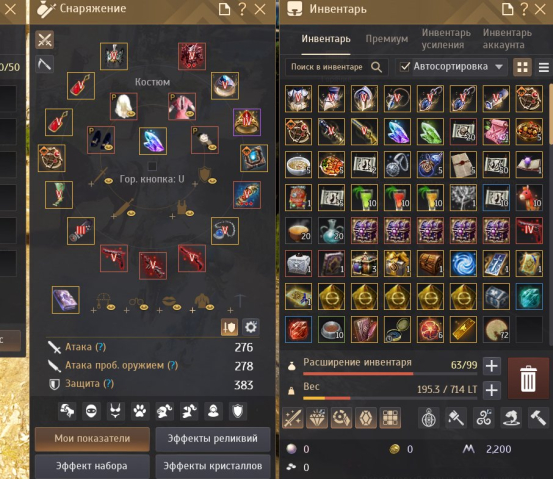Switch inventory to list view icon
Image resolution: width=553 pixels, height=479 pixels.
[x=543, y=67]
